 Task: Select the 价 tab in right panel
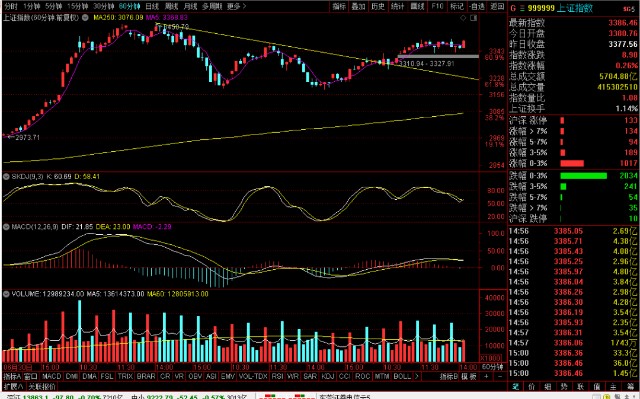pos(532,386)
